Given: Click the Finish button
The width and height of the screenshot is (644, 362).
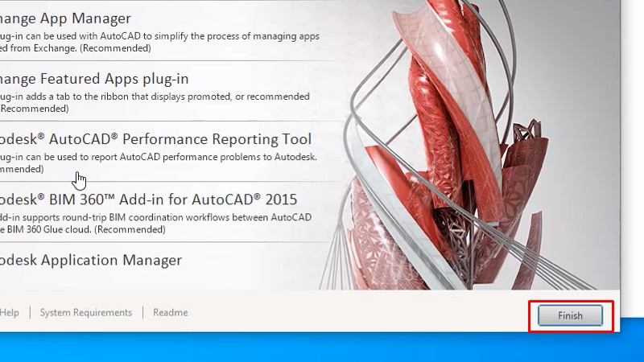Looking at the screenshot, I should click(570, 315).
